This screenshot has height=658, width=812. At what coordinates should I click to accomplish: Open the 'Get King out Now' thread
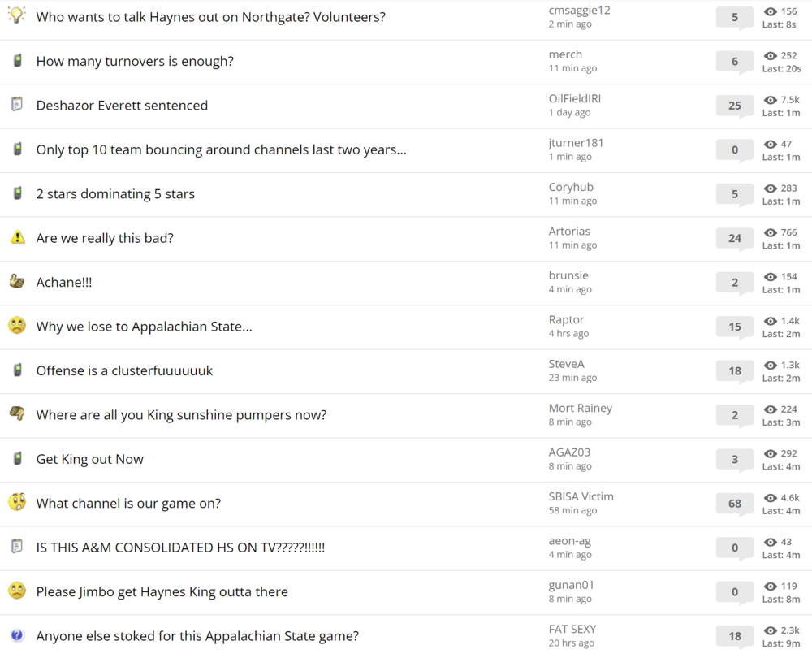89,459
